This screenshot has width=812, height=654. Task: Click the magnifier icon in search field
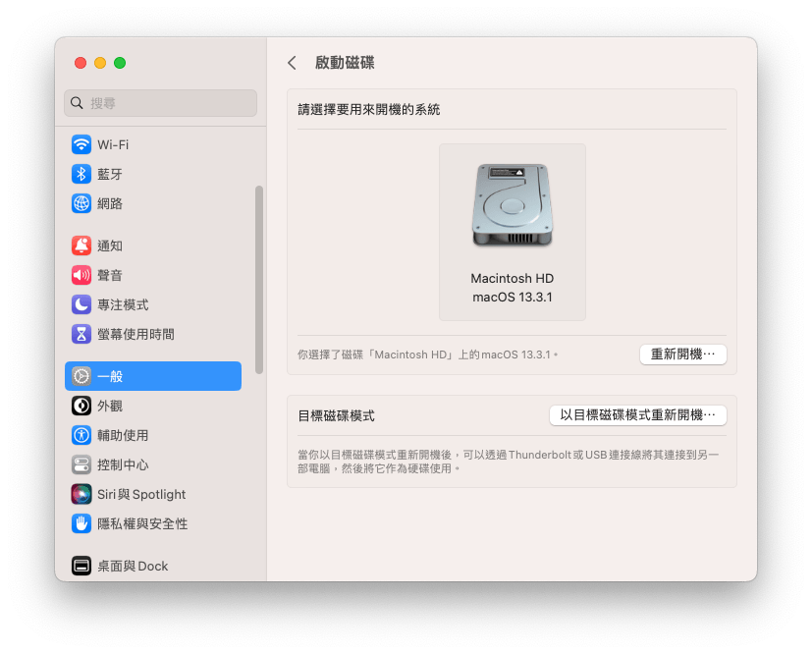(x=77, y=103)
